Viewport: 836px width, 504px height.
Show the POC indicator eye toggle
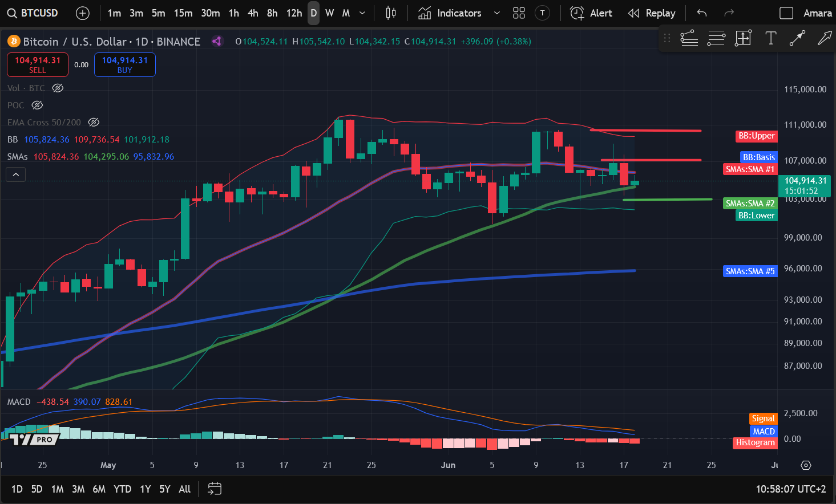coord(37,105)
